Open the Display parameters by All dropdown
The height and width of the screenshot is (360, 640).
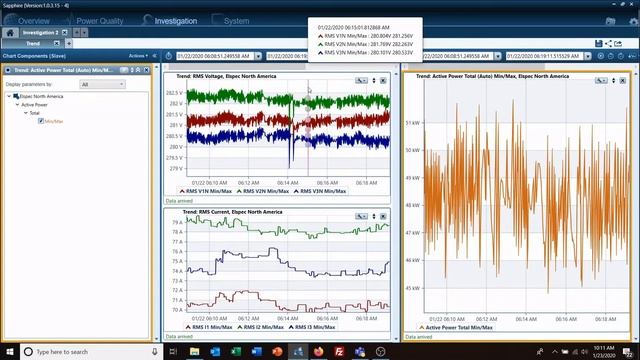(x=102, y=84)
